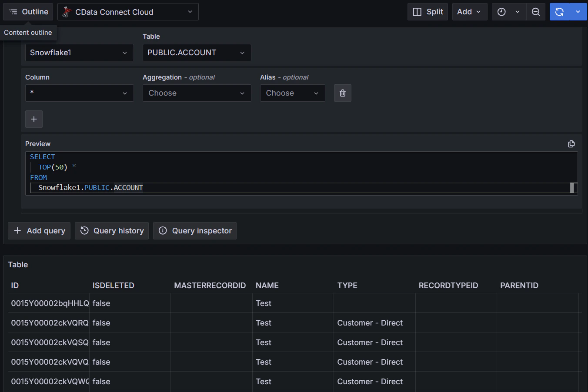Open the Add menu
The height and width of the screenshot is (392, 588).
469,12
